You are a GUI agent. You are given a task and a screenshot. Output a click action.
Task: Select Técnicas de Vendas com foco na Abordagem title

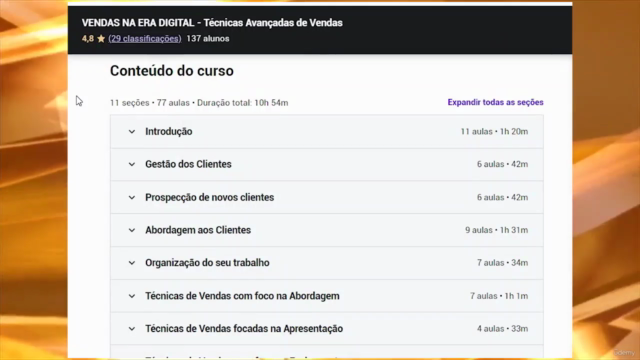242,296
